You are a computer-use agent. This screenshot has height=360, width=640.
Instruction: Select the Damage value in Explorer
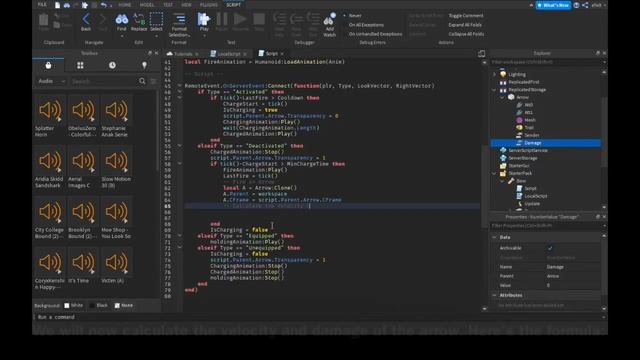point(546,143)
